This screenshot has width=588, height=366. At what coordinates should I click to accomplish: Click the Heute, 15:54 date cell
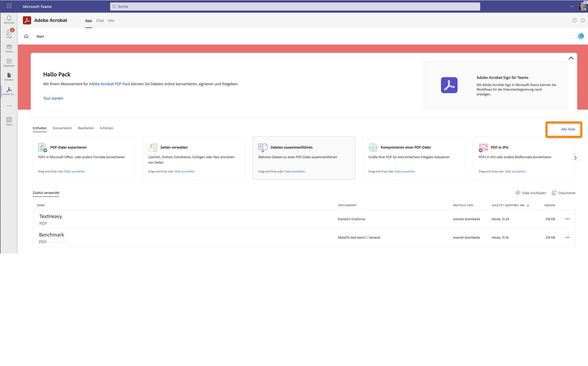coord(500,219)
